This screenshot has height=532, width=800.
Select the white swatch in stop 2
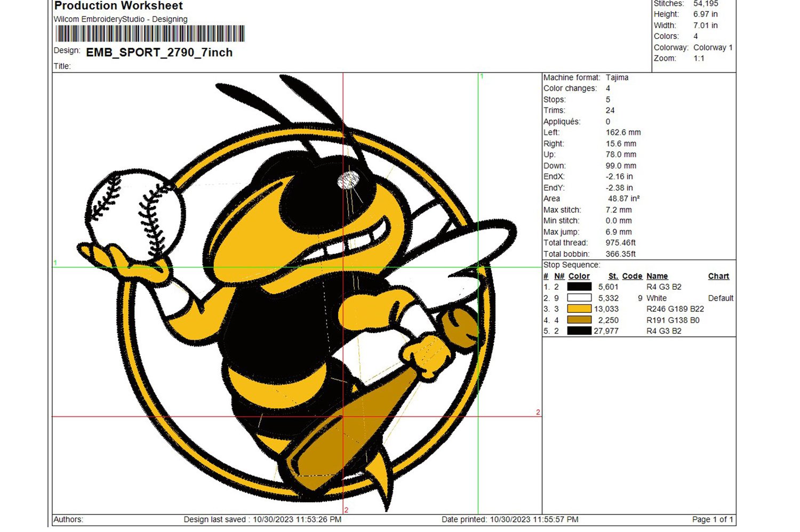pyautogui.click(x=579, y=298)
